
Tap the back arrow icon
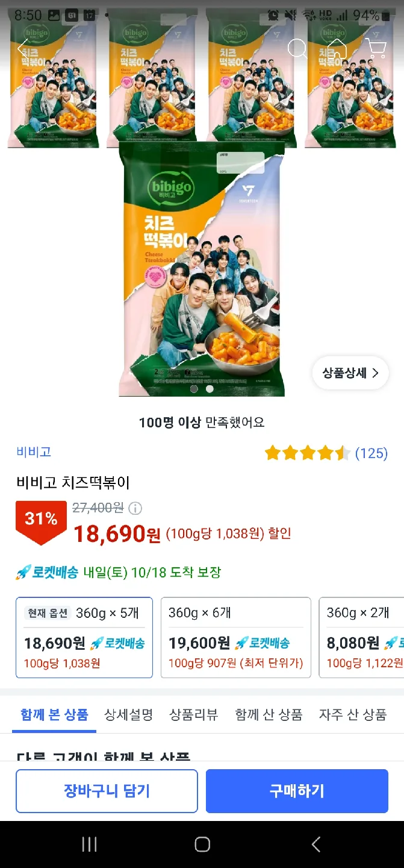(23, 48)
